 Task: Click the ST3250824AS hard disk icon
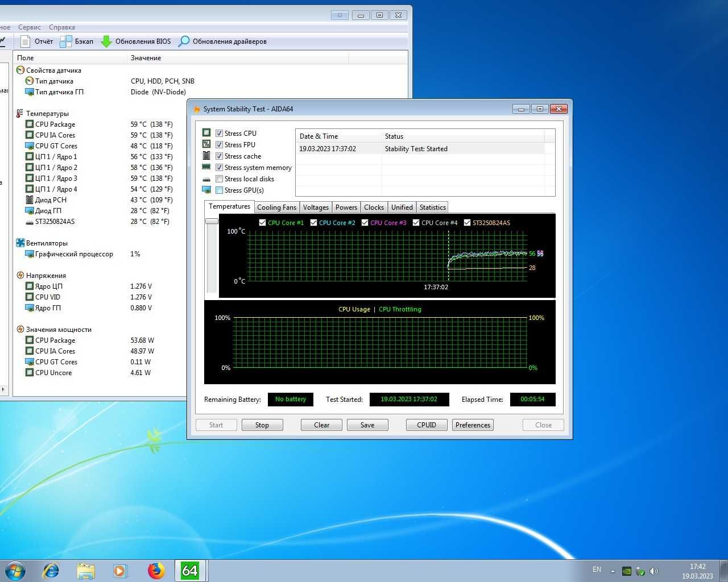click(x=30, y=222)
